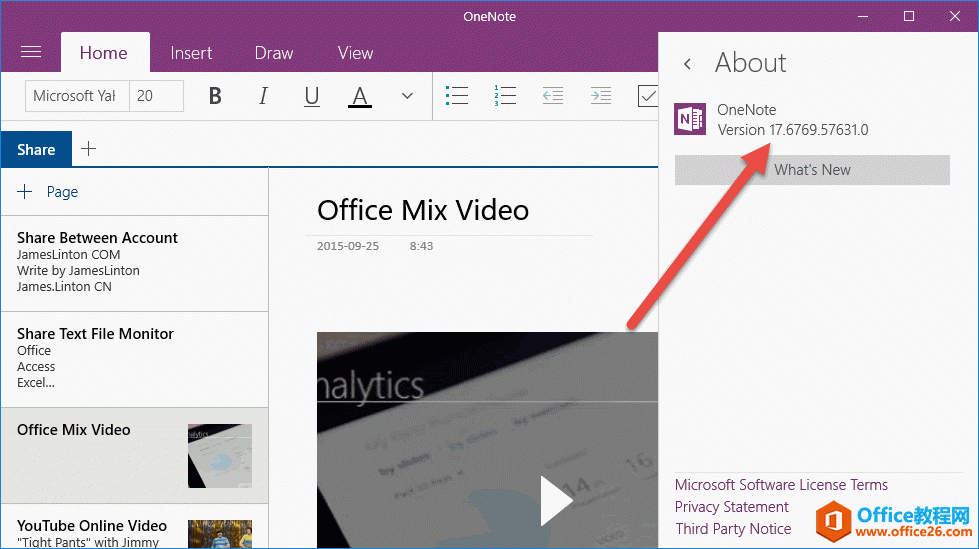The image size is (979, 549).
Task: Click the Version 17.6769.57631.0 text
Action: click(792, 130)
